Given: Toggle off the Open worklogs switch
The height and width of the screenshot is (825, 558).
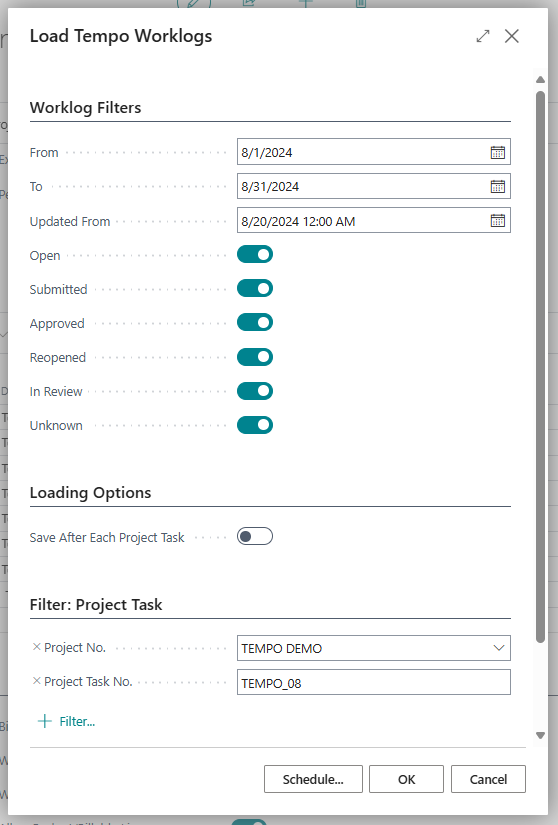Looking at the screenshot, I should [255, 255].
